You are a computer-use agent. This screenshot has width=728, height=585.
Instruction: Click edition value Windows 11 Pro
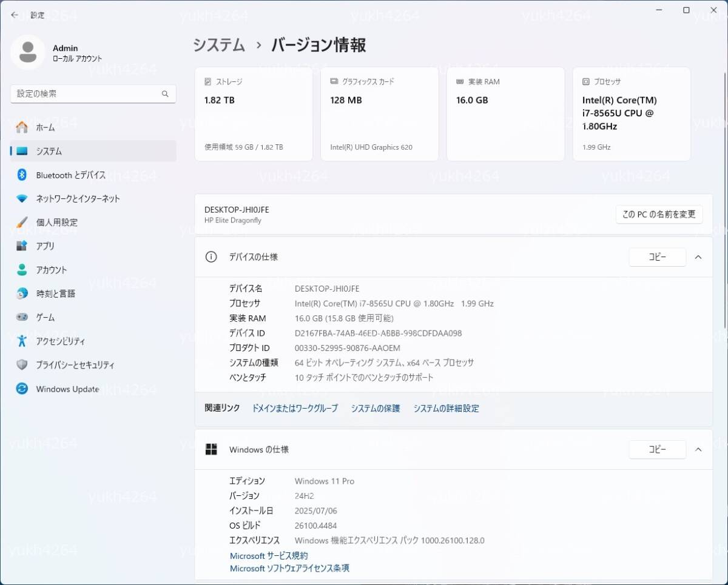[x=325, y=481]
